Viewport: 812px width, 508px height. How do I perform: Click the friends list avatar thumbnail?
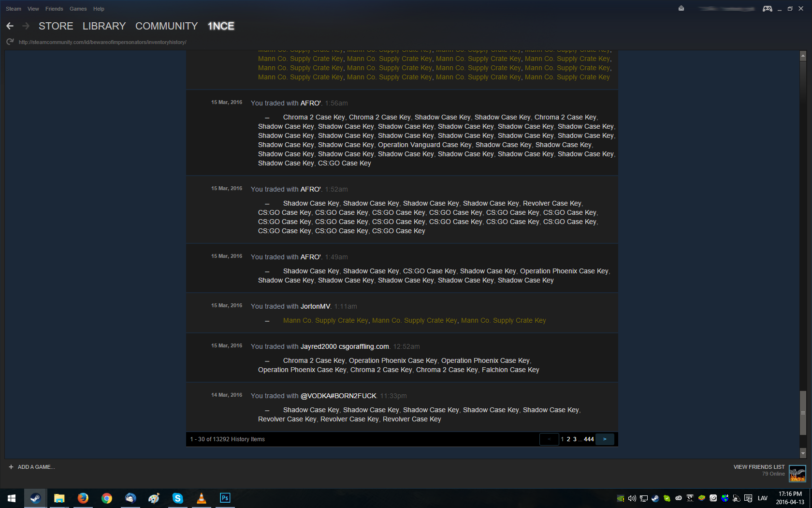coord(797,473)
